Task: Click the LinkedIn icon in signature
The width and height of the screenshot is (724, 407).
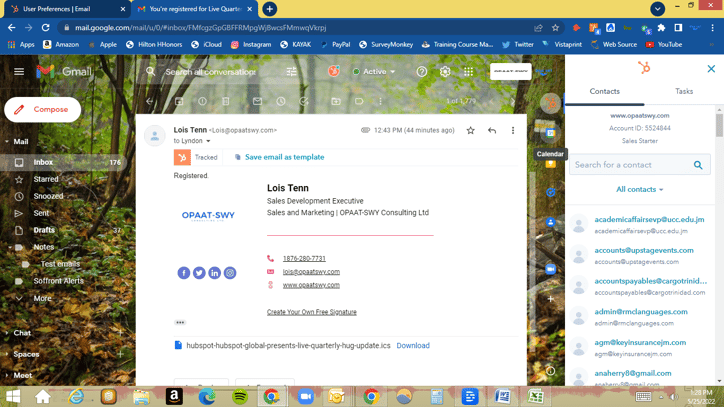Action: pos(214,273)
